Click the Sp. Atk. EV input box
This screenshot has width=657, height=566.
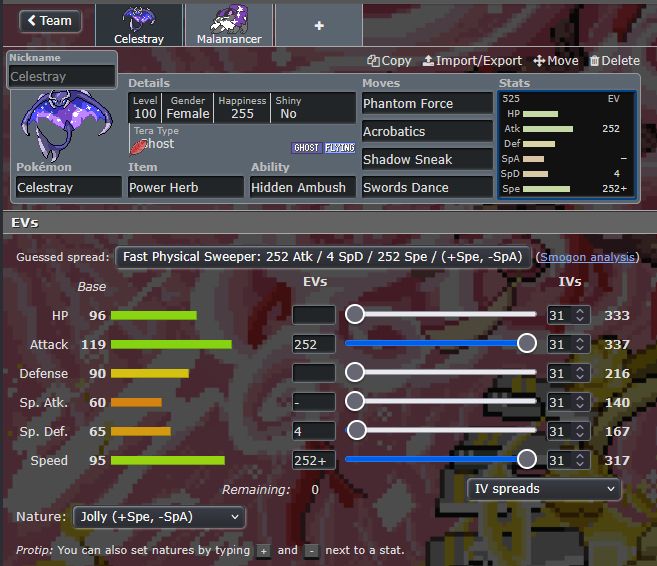coord(314,402)
